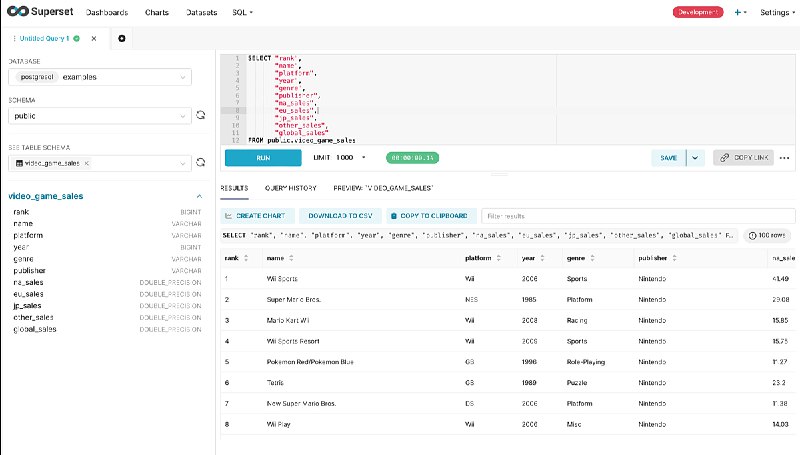Go to Dashboards
The height and width of the screenshot is (455, 800).
(x=107, y=12)
